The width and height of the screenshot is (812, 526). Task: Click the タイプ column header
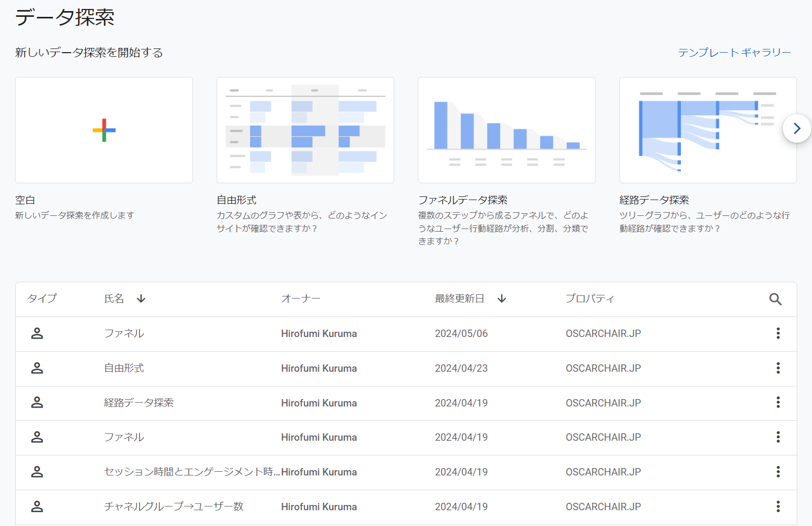point(42,299)
